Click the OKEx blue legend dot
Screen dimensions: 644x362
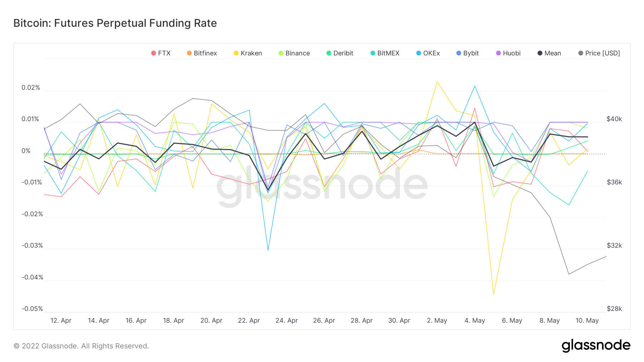419,53
